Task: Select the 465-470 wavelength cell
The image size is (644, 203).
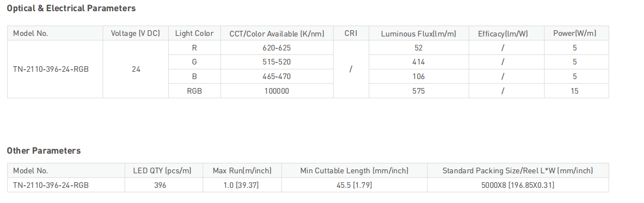Action: point(277,76)
